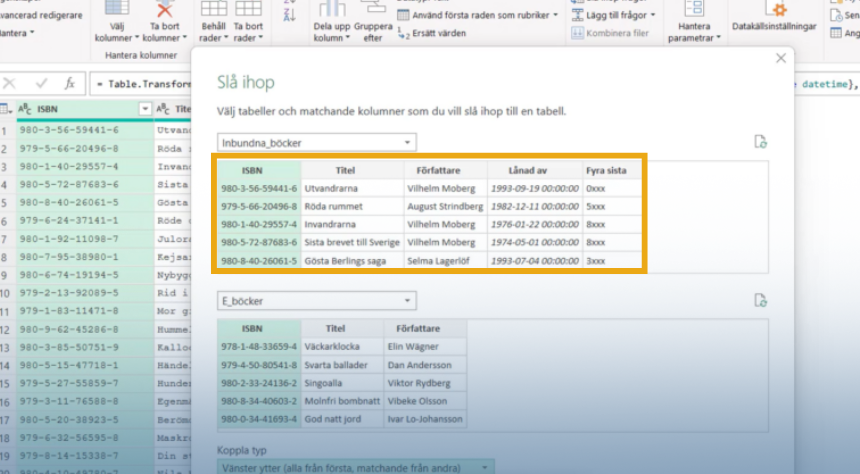860x474 pixels.
Task: Select Författare column header in E_böcker preview
Action: coord(424,328)
